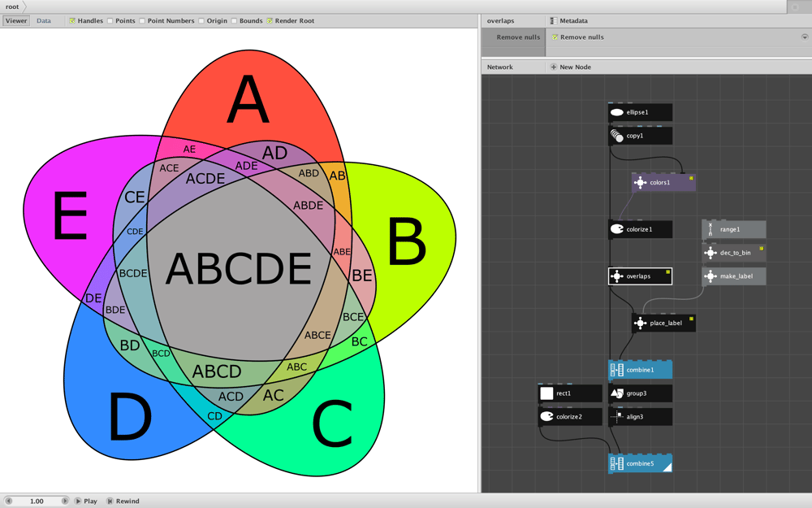Click the window button at top-right corner
Screen dimensions: 812x508
tap(795, 7)
